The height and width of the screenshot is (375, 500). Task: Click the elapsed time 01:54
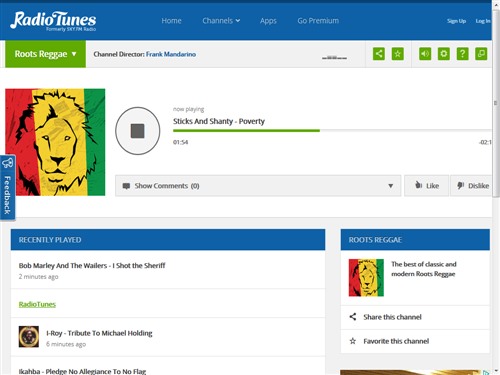click(x=180, y=142)
